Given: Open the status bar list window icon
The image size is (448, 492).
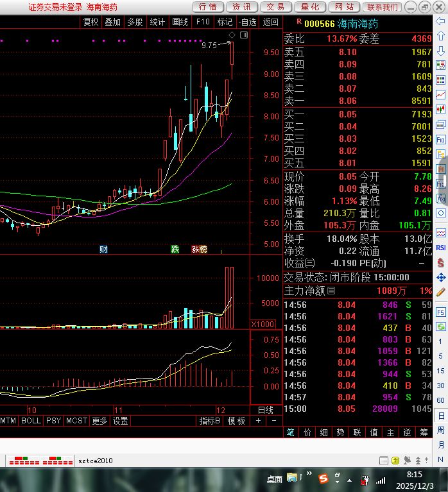Looking at the screenshot, I should tap(384, 461).
